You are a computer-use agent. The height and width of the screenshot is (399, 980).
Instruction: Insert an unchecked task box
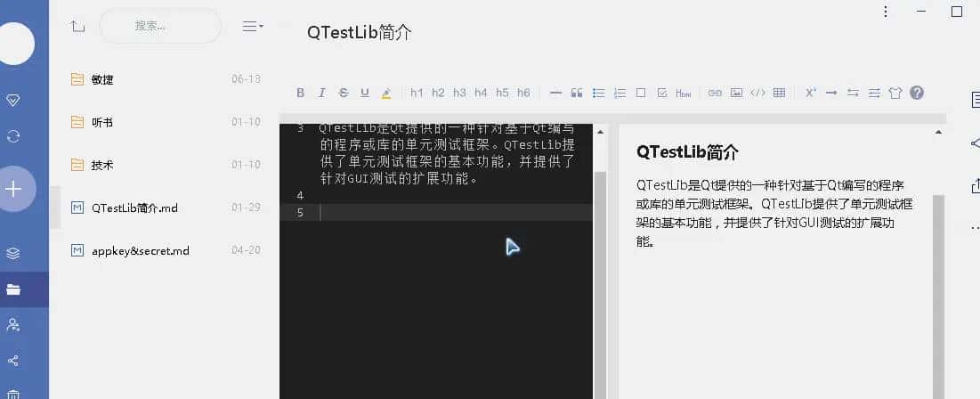(x=641, y=93)
